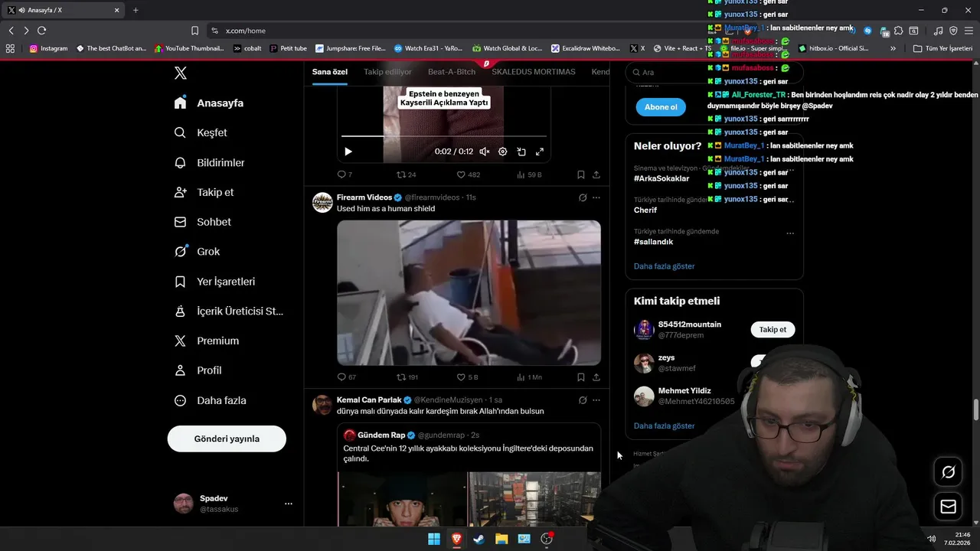Click the Abone ol button
The width and height of the screenshot is (980, 551).
coord(661,107)
